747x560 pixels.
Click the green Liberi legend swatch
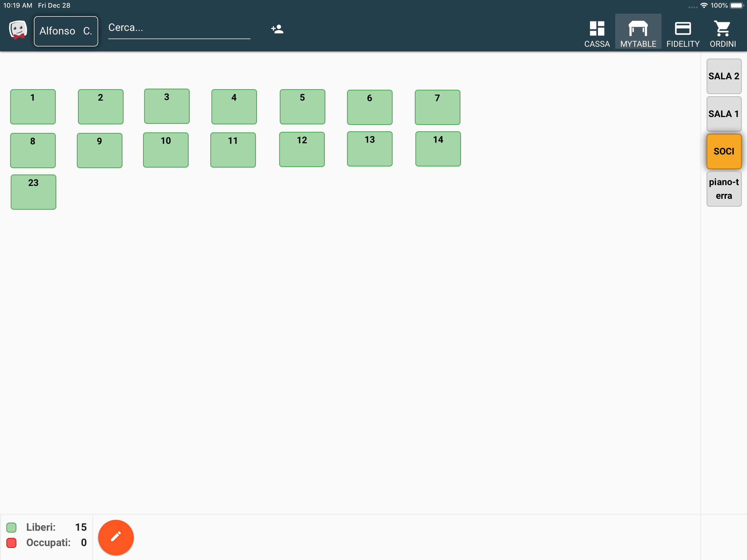(11, 527)
